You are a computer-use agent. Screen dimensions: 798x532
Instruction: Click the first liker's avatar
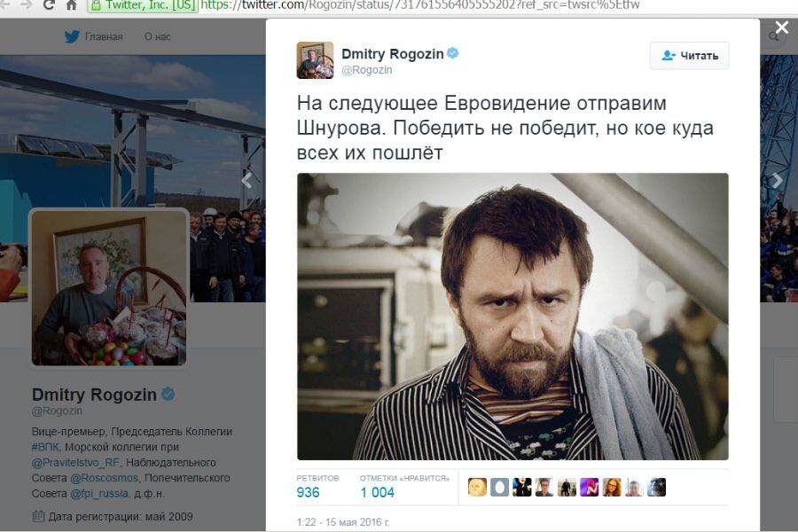pos(477,487)
